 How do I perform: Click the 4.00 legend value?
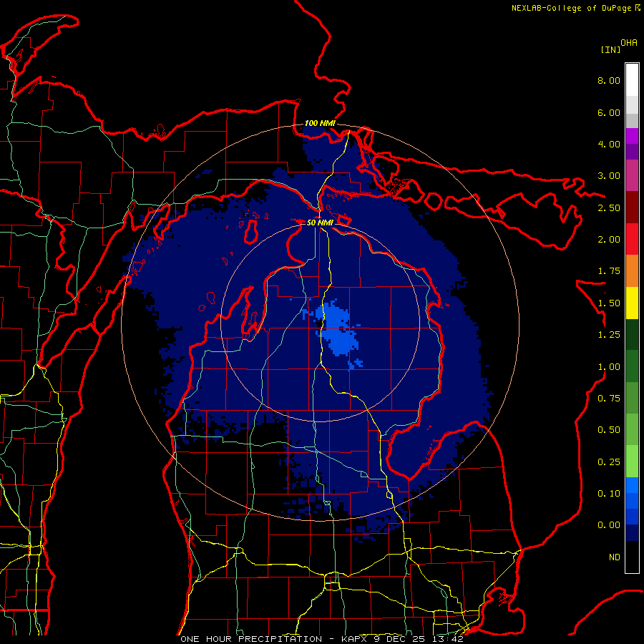pos(609,144)
